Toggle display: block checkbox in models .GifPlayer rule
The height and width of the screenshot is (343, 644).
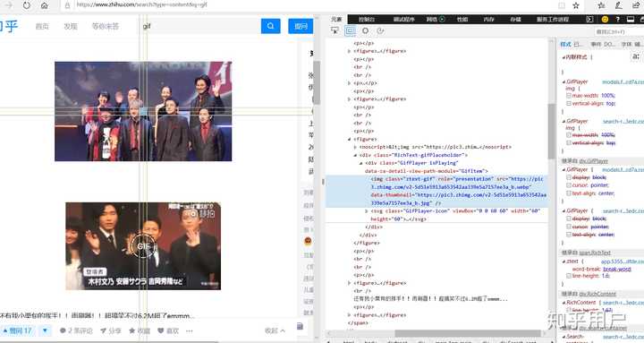click(569, 177)
